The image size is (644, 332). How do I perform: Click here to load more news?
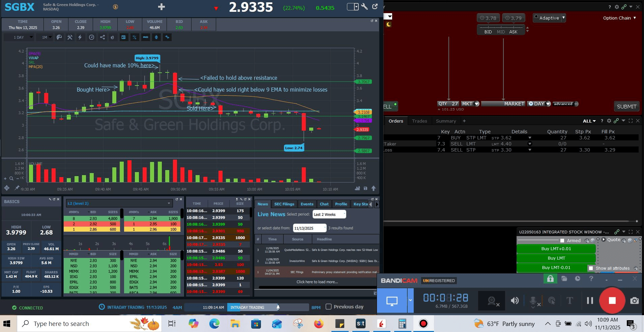click(317, 282)
